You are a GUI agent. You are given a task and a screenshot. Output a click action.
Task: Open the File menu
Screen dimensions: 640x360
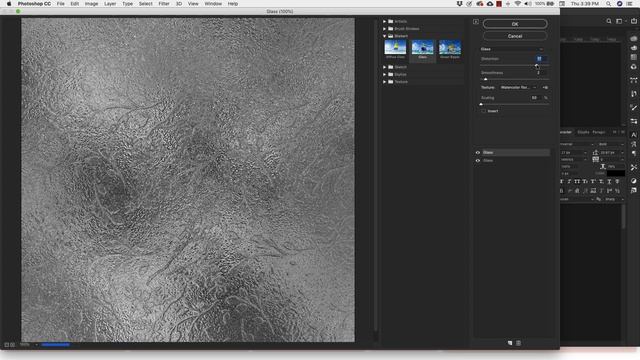60,4
